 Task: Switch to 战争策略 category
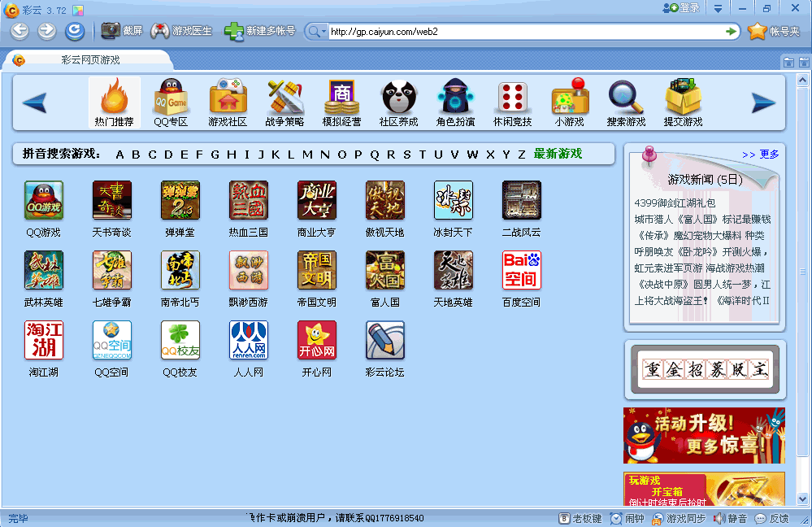[284, 102]
